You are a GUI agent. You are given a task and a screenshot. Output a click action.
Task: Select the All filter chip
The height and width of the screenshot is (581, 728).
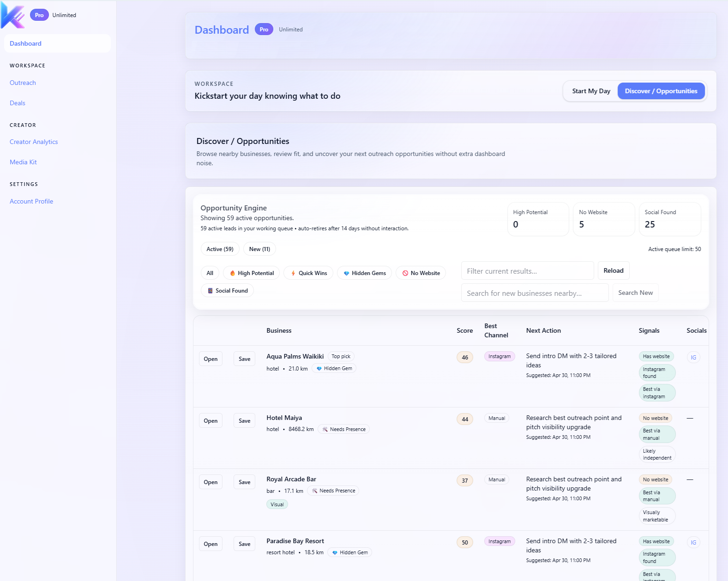click(x=210, y=273)
